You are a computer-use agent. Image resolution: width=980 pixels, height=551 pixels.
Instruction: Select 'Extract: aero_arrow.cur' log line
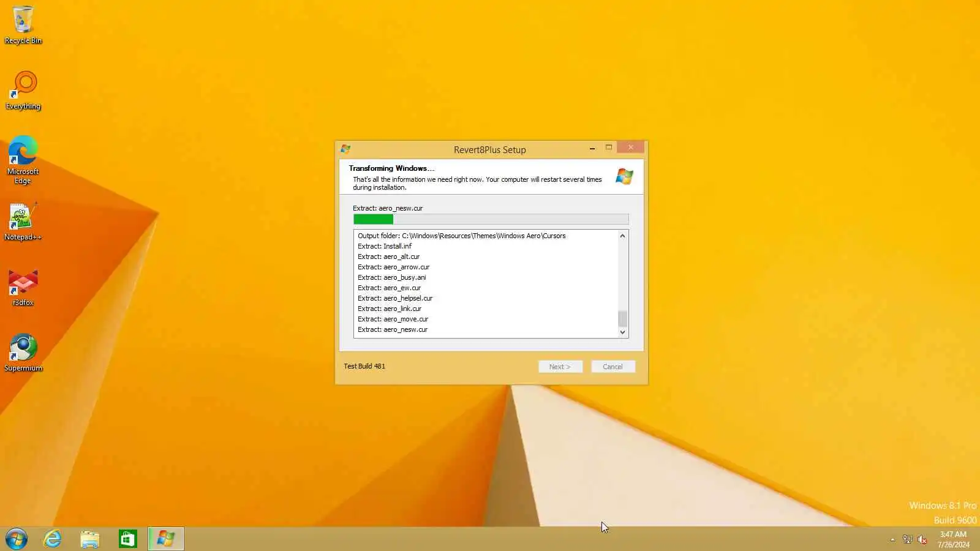point(394,267)
